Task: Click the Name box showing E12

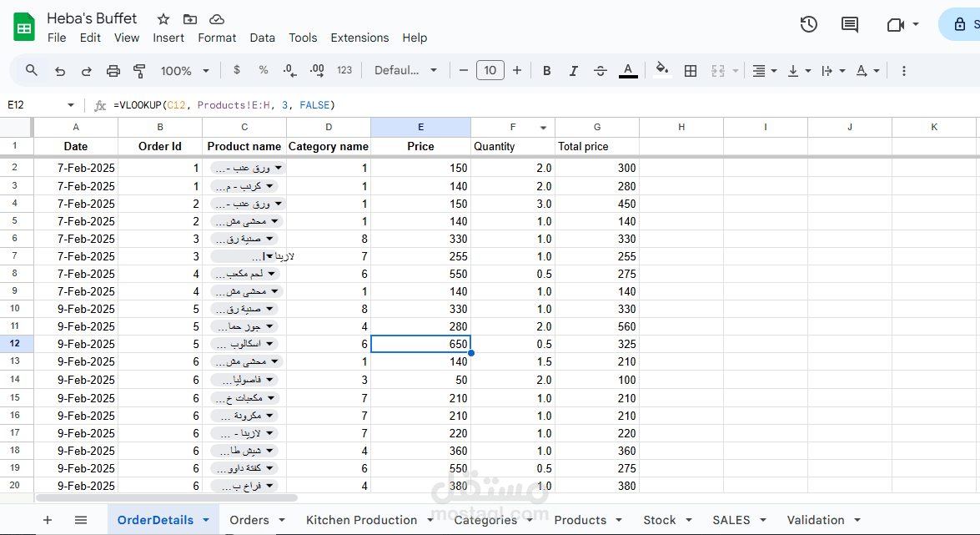Action: tap(40, 105)
